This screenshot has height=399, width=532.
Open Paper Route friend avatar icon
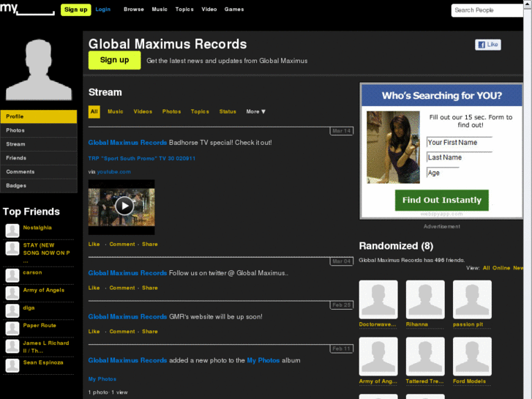pyautogui.click(x=12, y=329)
